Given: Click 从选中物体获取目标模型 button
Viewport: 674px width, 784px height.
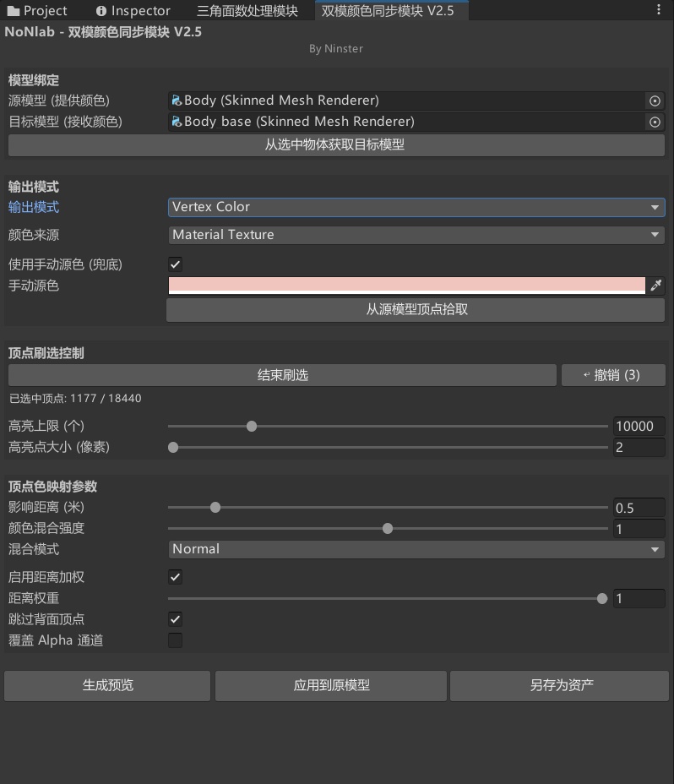Looking at the screenshot, I should pyautogui.click(x=336, y=145).
